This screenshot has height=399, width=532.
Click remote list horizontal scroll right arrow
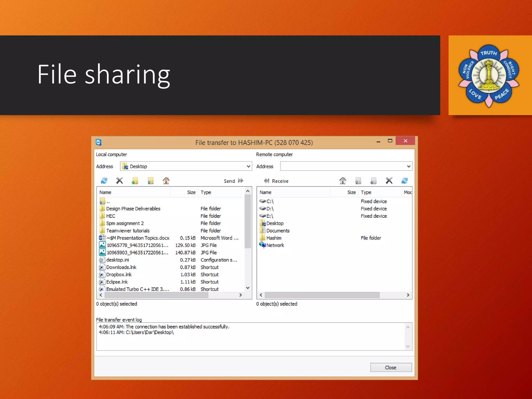(x=408, y=295)
